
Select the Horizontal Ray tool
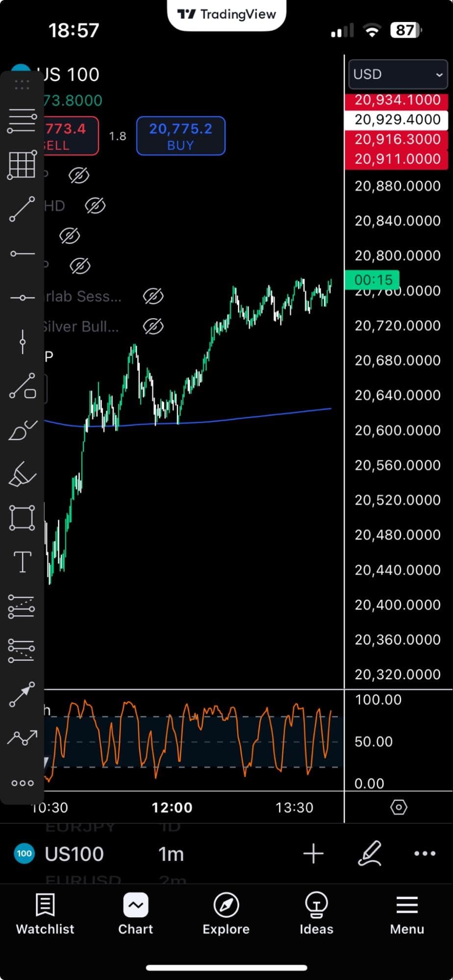22,253
